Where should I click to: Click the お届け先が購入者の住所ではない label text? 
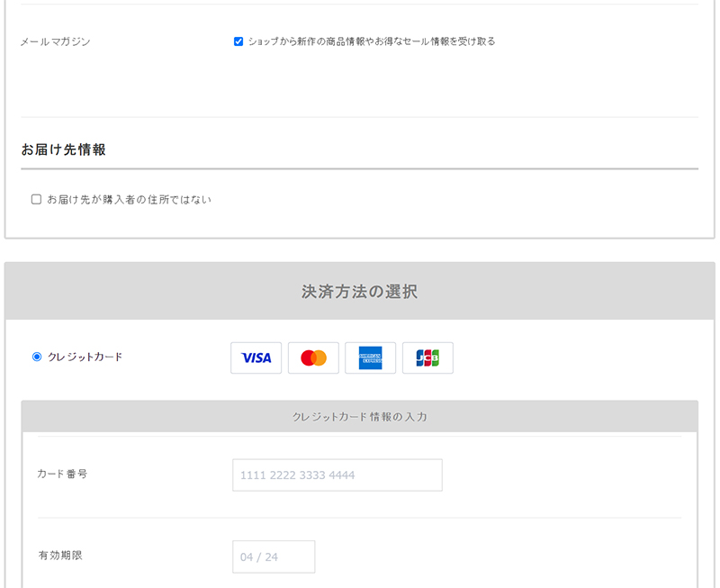(129, 199)
